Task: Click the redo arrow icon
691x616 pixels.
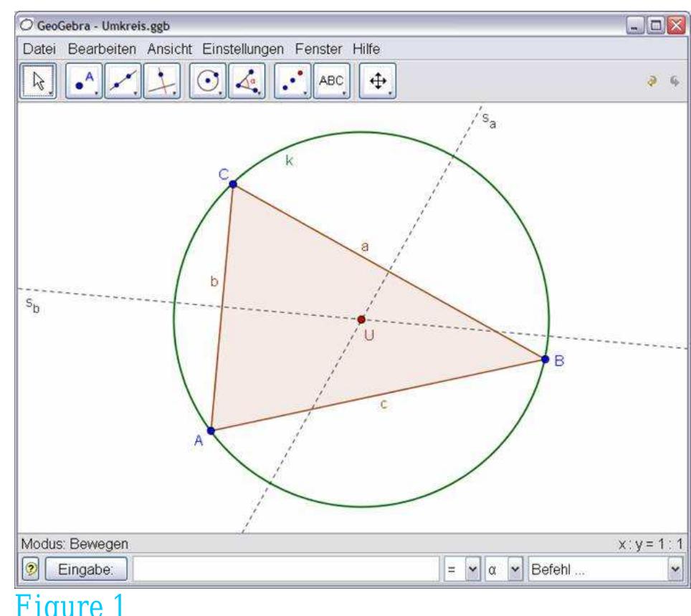Action: coord(675,81)
